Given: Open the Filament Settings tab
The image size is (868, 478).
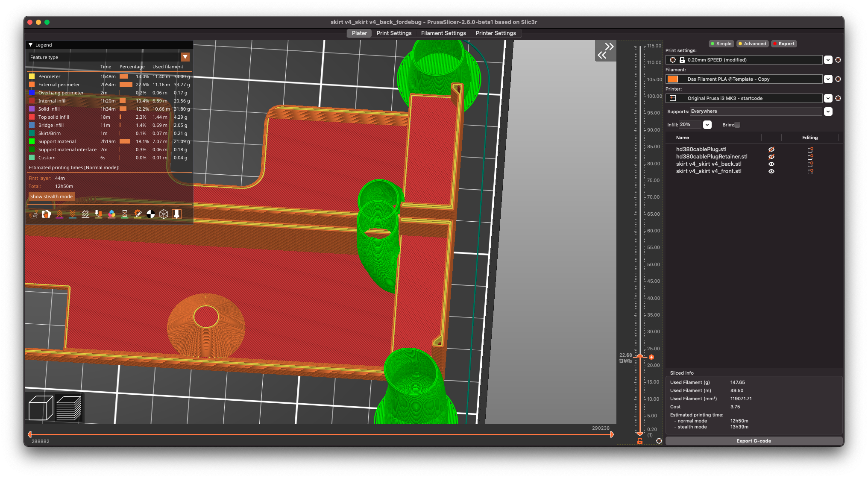Looking at the screenshot, I should [x=443, y=33].
